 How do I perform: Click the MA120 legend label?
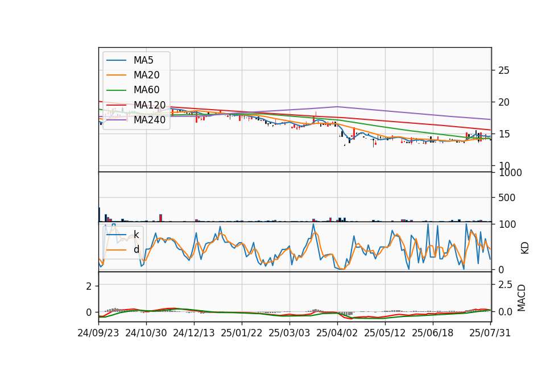150,105
